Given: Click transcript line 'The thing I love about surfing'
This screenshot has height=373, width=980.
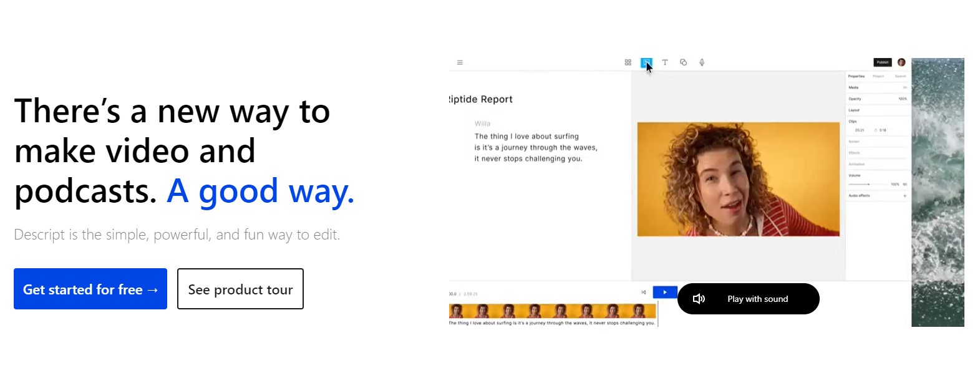Looking at the screenshot, I should coord(526,137).
